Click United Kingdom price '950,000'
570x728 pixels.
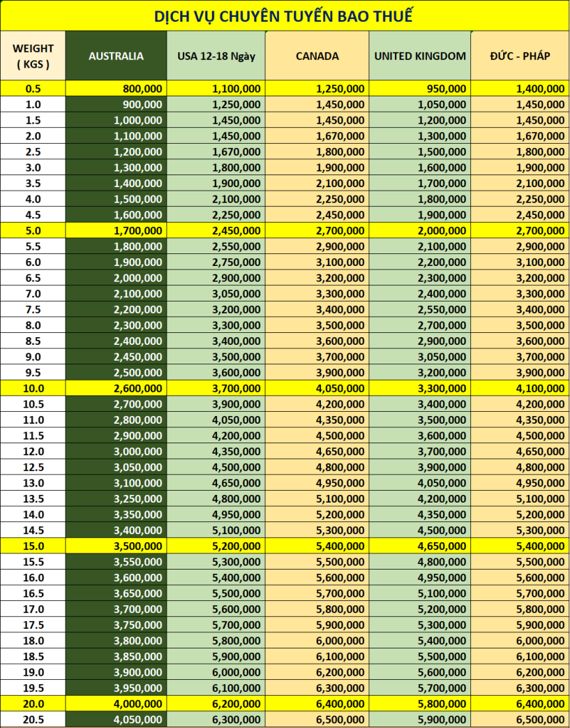coord(420,88)
